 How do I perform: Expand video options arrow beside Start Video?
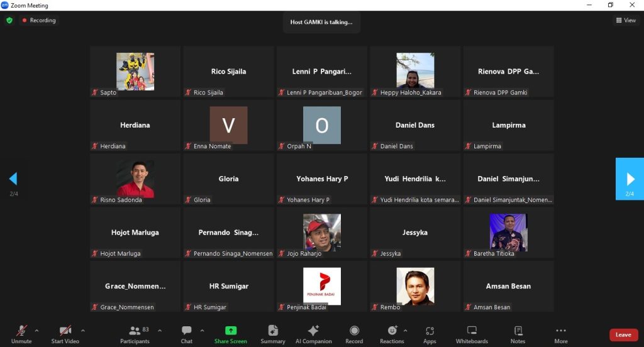[82, 331]
